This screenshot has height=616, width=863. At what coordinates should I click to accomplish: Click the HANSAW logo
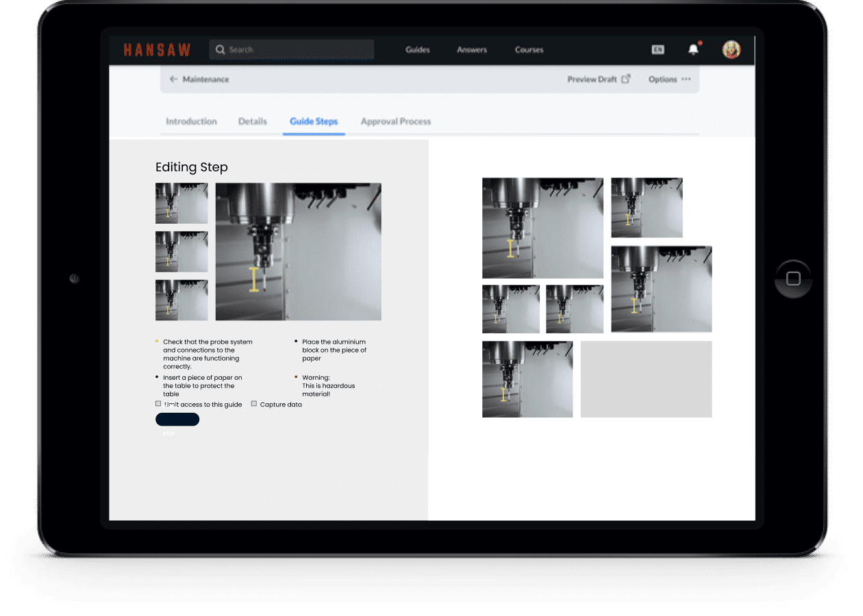pos(157,50)
